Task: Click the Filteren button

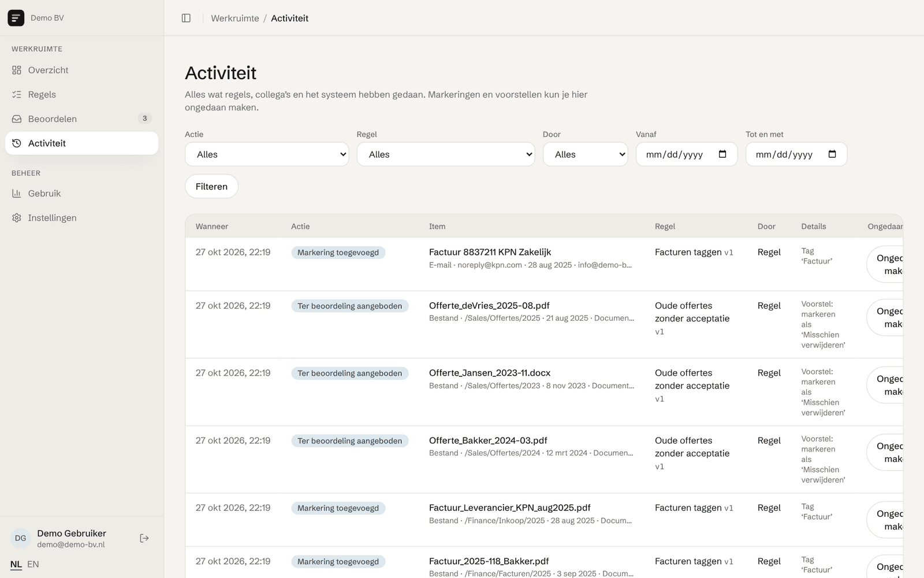Action: click(x=211, y=186)
